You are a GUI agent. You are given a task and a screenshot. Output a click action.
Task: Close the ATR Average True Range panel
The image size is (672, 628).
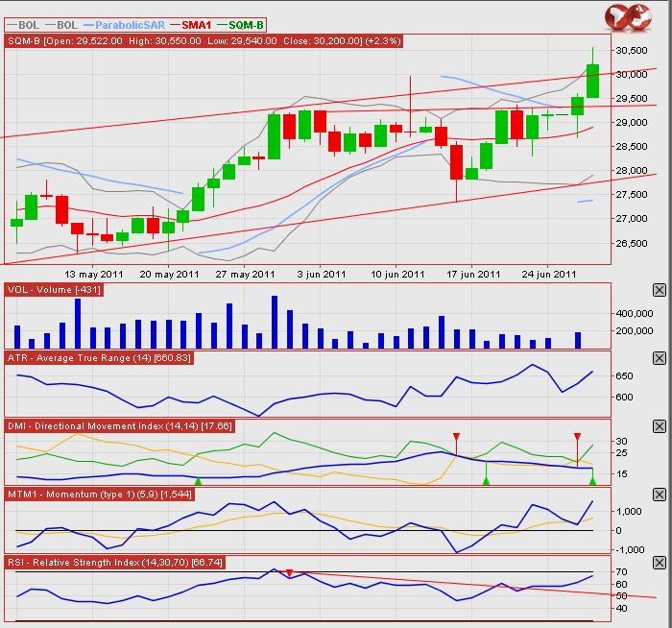tap(660, 358)
